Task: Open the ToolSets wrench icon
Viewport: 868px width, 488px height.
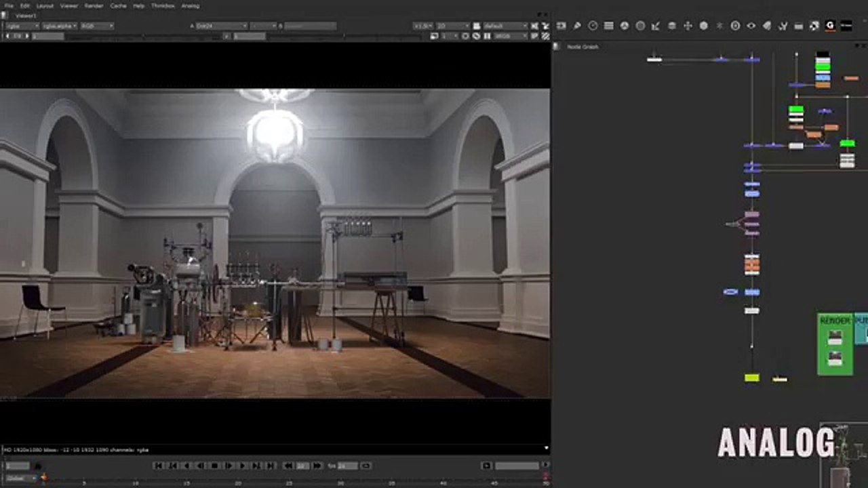Action: [x=783, y=26]
